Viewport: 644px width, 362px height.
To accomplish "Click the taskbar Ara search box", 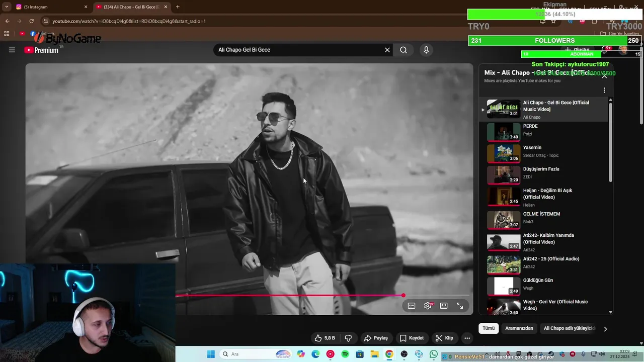I will pos(257,354).
